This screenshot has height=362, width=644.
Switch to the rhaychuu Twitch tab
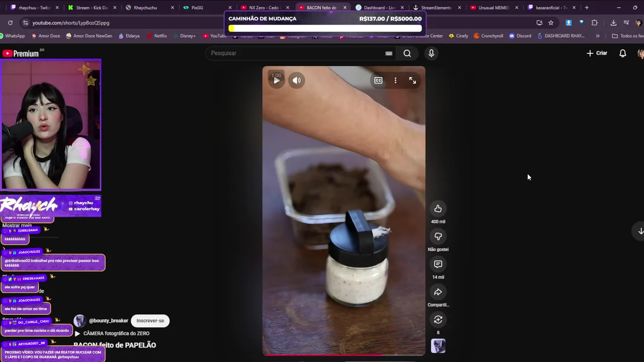coord(34,8)
